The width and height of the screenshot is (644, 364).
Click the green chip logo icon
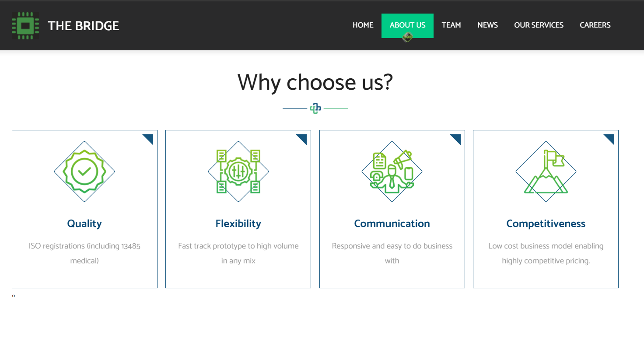pyautogui.click(x=25, y=26)
